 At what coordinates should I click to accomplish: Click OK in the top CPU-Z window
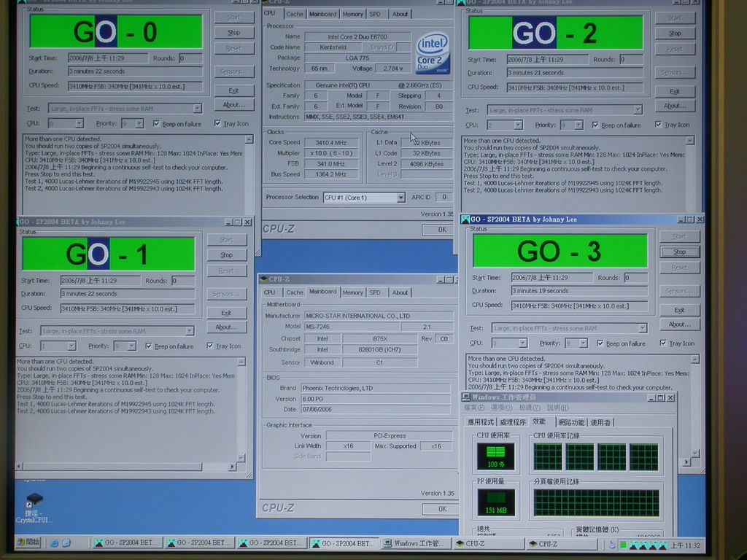441,230
